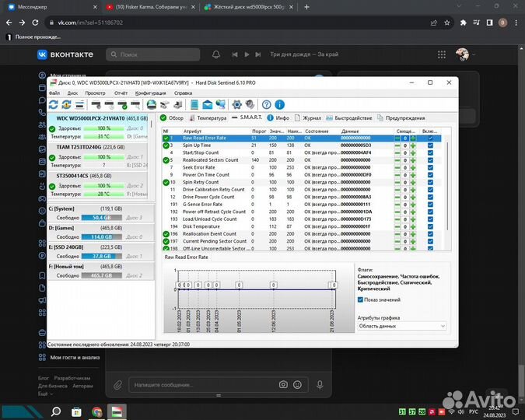Open the 'Диск' menu
This screenshot has width=525, height=420.
(x=72, y=93)
